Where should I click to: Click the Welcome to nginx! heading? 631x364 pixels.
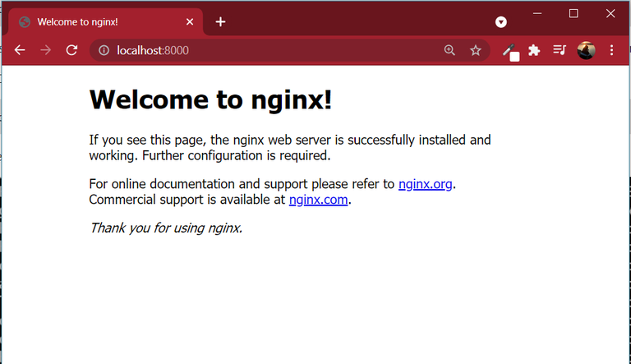210,99
